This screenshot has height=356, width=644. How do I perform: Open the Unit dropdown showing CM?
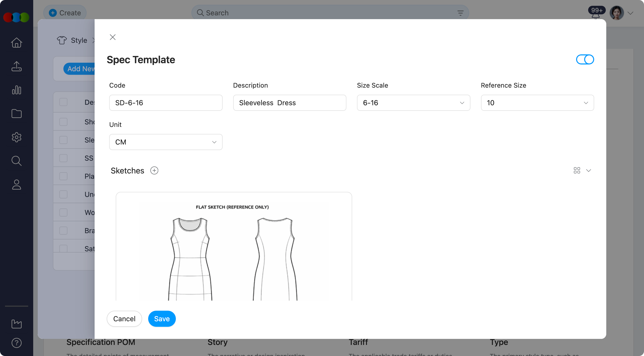[x=166, y=142]
